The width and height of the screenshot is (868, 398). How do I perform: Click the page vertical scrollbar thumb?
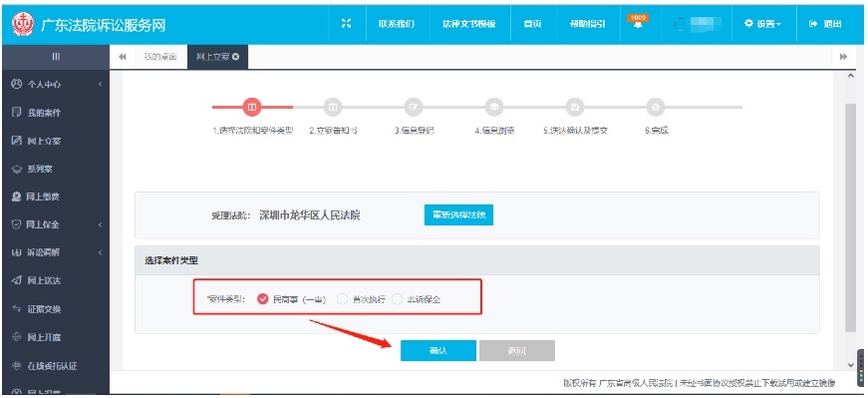851,216
